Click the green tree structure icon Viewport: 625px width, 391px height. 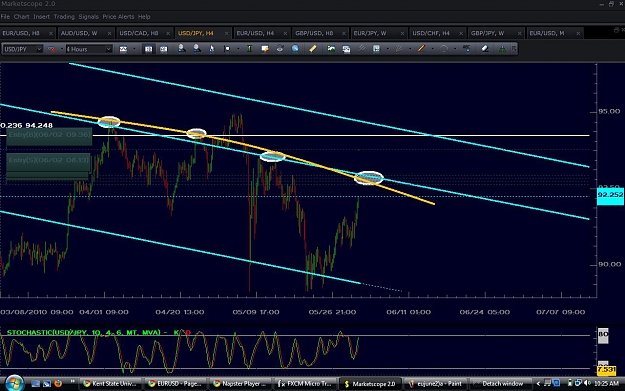tap(502, 49)
